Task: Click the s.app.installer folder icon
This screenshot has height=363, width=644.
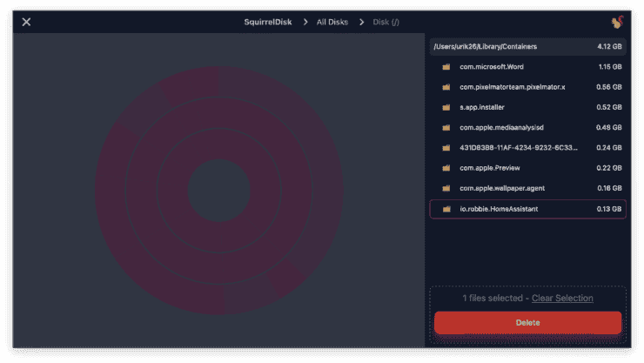Action: coord(446,107)
